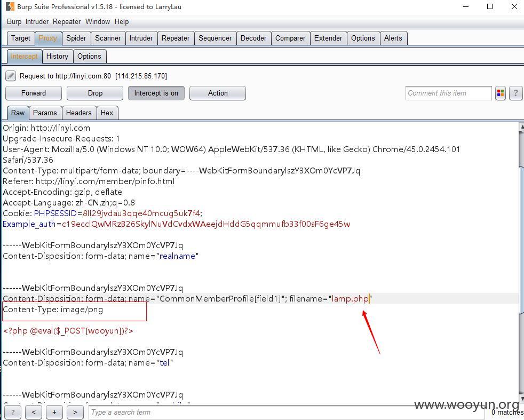Open the Repeater menu in menu bar
Screen dimensions: 524x420
tap(67, 22)
